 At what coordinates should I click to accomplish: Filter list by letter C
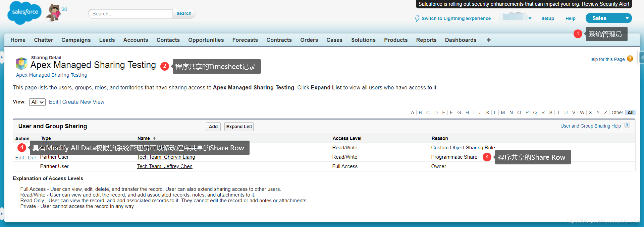(428, 112)
